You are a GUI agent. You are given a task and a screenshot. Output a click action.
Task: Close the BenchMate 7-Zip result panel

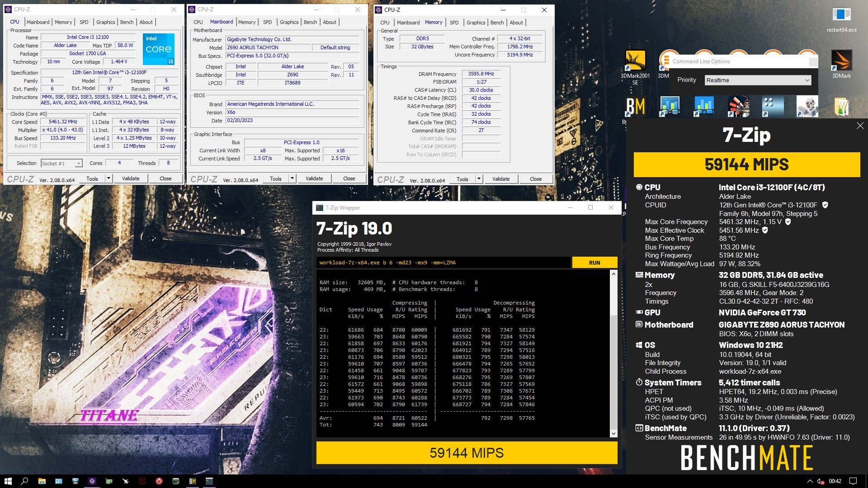point(860,126)
